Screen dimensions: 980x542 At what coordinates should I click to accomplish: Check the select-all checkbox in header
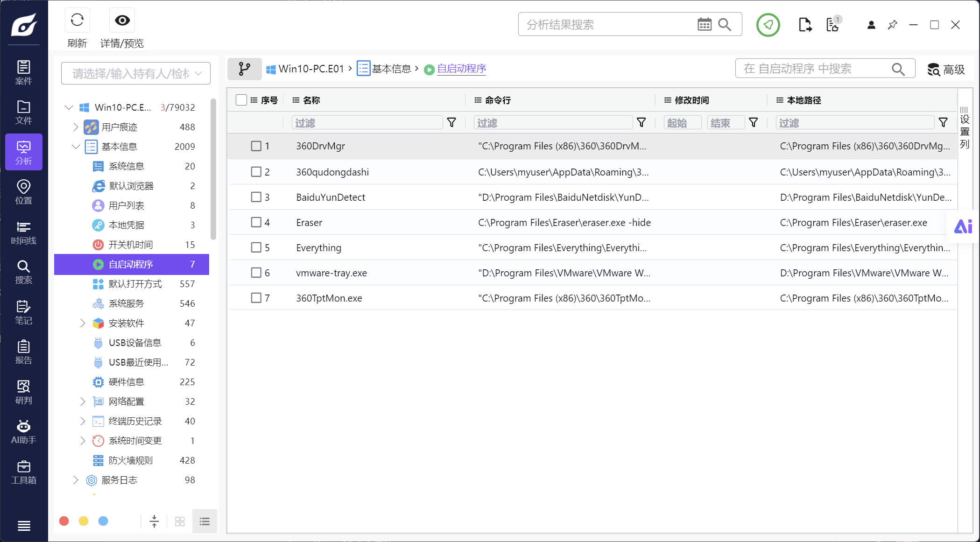coord(241,100)
